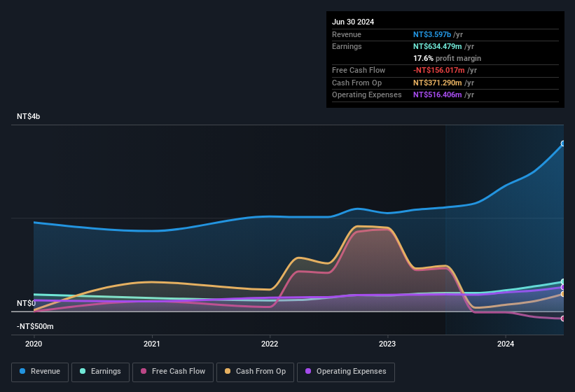
Task: Click the Operating Expenses purple endpoint marker
Action: pyautogui.click(x=563, y=287)
